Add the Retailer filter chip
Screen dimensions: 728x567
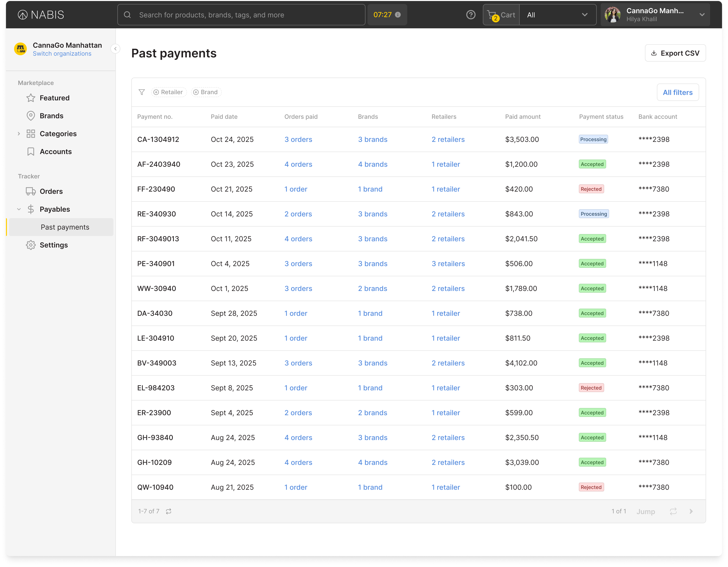click(169, 92)
